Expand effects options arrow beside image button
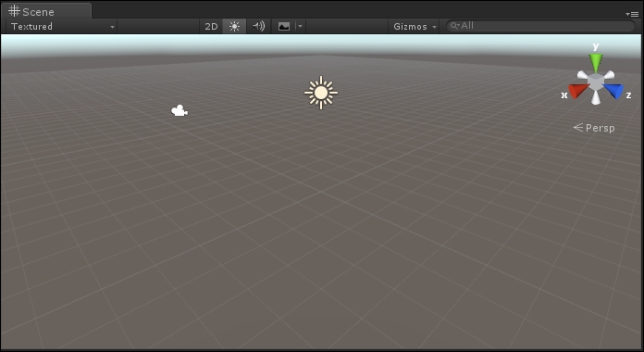644x352 pixels. point(300,26)
